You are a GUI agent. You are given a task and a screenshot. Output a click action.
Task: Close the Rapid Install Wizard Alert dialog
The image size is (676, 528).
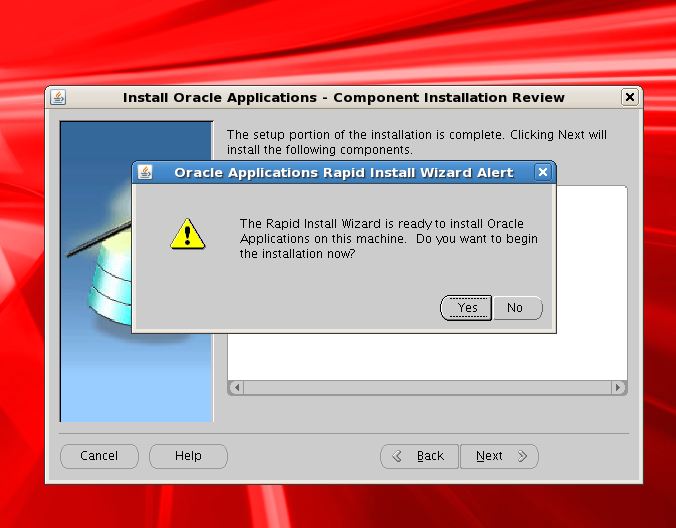[543, 172]
